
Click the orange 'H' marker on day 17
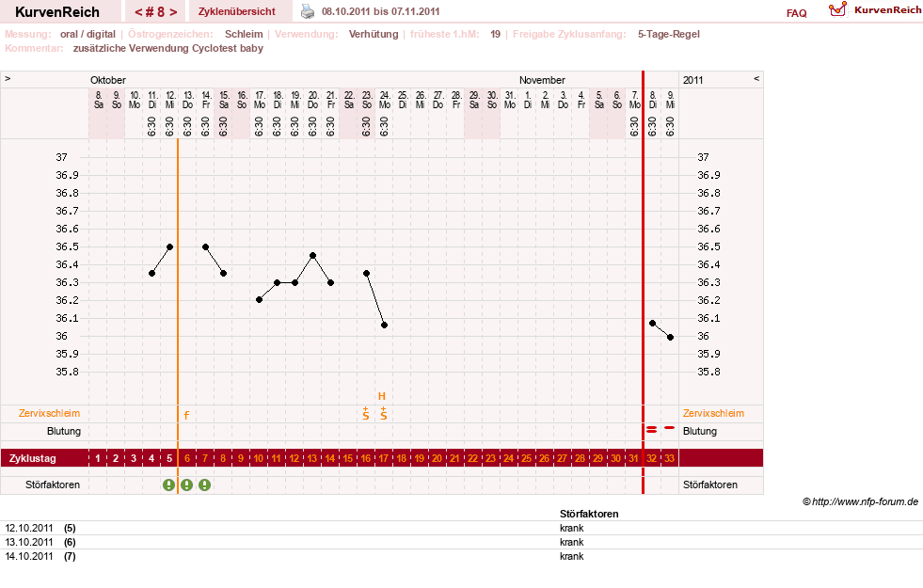(381, 397)
